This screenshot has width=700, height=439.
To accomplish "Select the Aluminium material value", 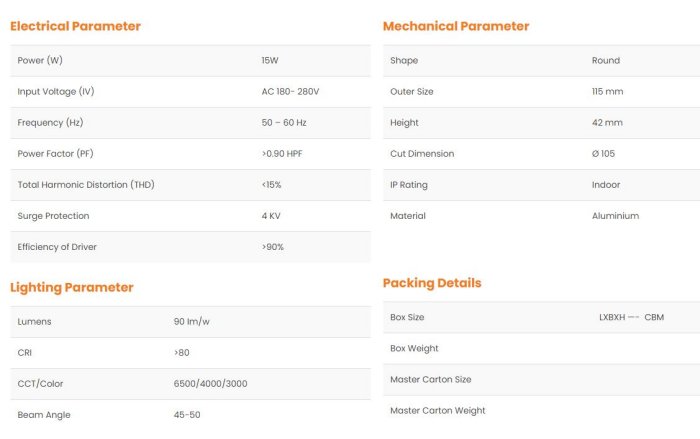I will (x=615, y=216).
